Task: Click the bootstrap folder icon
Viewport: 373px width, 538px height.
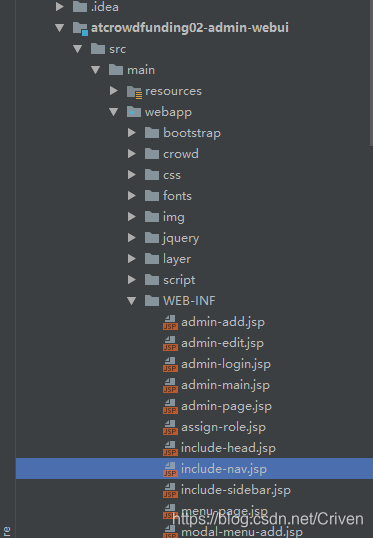Action: pyautogui.click(x=152, y=133)
